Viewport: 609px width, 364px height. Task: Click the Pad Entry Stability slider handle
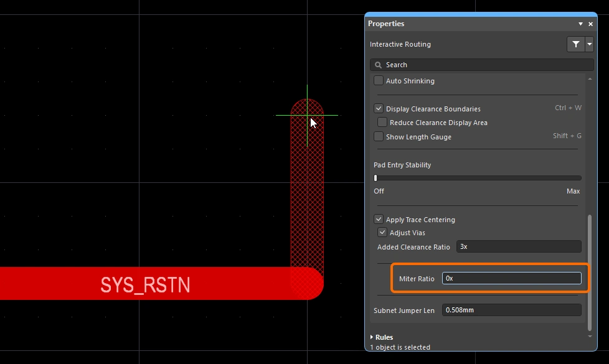[375, 178]
